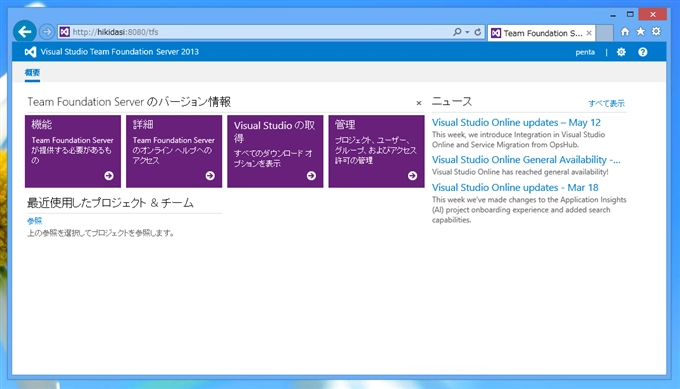Open the penta user account menu
This screenshot has height=389, width=680.
click(x=585, y=52)
